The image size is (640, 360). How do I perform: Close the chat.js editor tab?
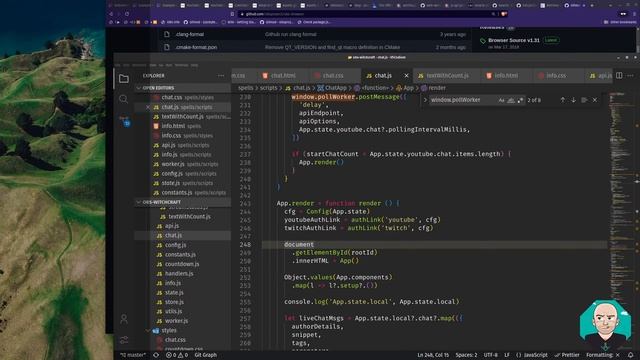406,76
